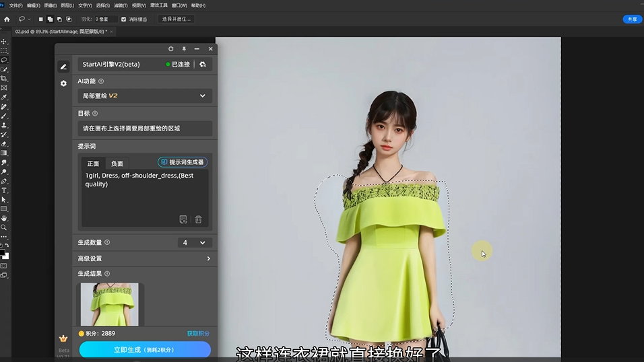Select the Hand tool
This screenshot has height=362, width=644.
point(3,219)
